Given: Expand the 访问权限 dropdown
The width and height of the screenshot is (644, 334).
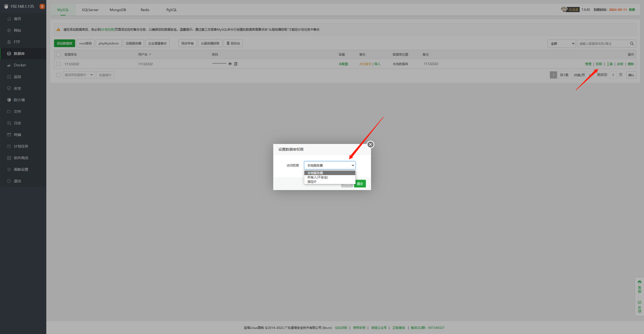Looking at the screenshot, I should (x=330, y=165).
